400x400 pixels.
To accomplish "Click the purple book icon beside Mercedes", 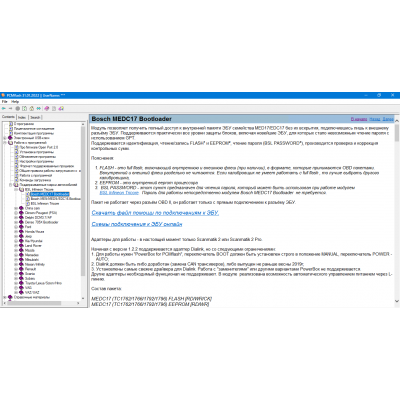I will pos(21,255).
